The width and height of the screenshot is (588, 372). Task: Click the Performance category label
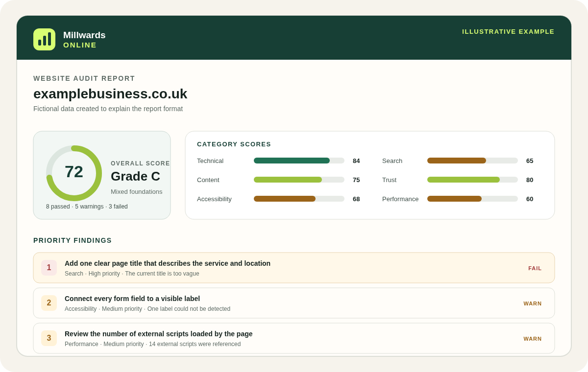click(400, 199)
